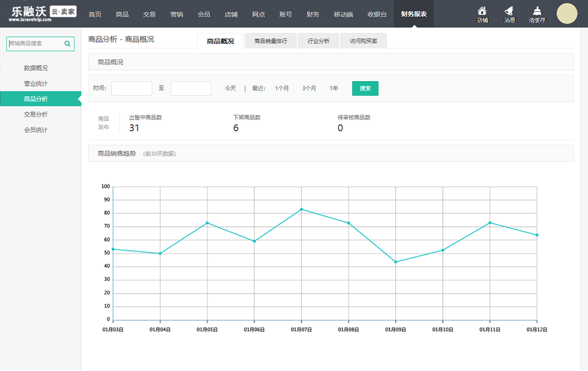The image size is (588, 371).
Task: Open the user avatar circle
Action: point(567,13)
